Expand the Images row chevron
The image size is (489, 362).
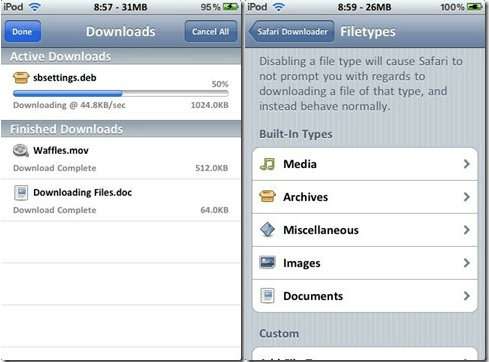point(467,263)
